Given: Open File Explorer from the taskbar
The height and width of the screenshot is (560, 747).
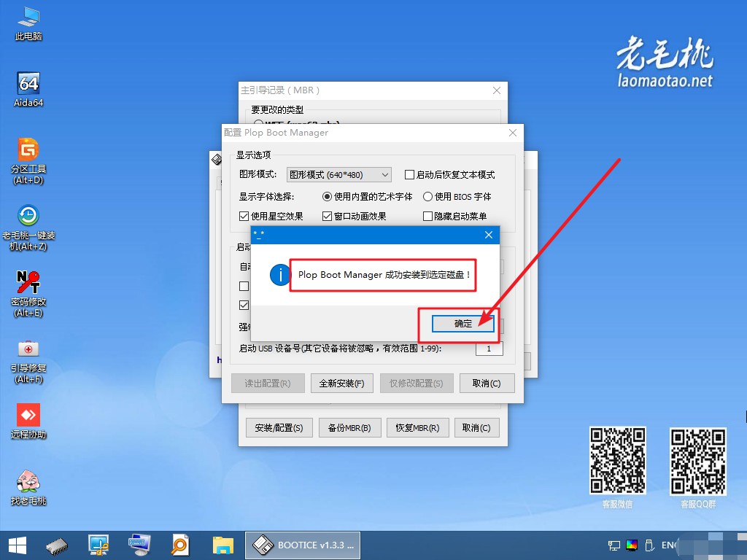Looking at the screenshot, I should 222,545.
